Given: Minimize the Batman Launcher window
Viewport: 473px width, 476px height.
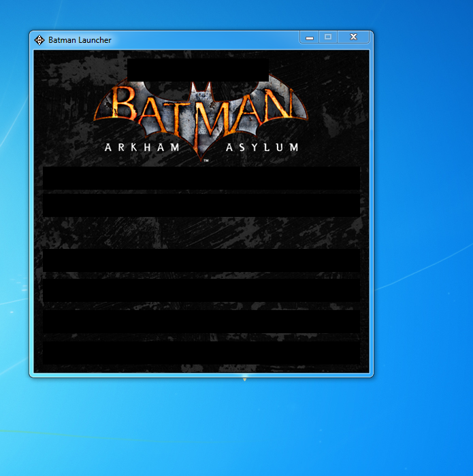Looking at the screenshot, I should pyautogui.click(x=309, y=37).
